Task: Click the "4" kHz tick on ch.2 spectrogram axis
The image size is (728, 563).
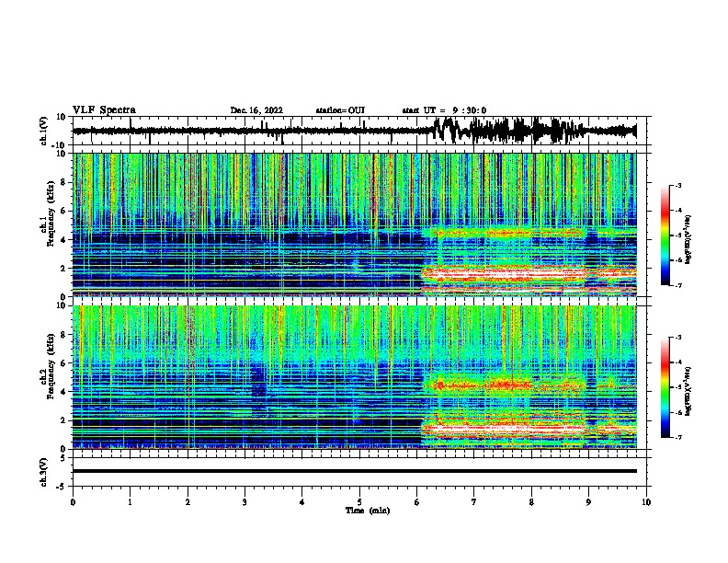Action: point(63,392)
